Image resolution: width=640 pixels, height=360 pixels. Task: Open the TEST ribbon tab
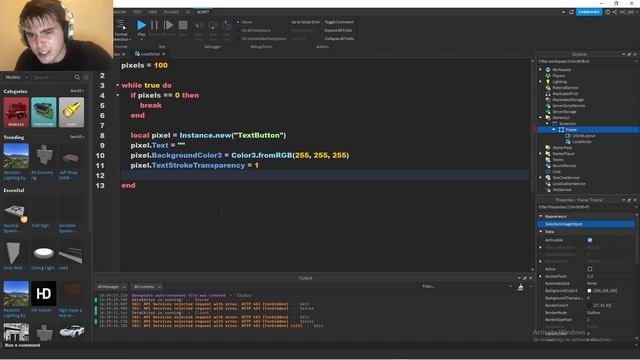click(138, 12)
